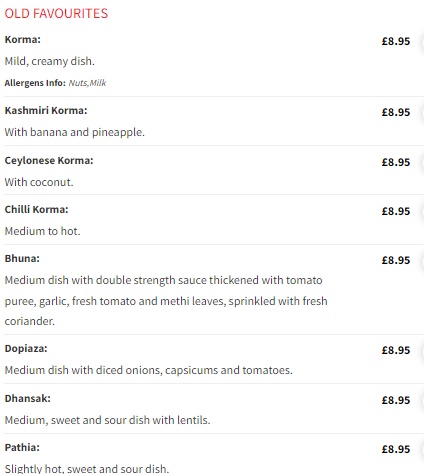The height and width of the screenshot is (474, 424).
Task: Select the Kashmiri Korma dish name
Action: tap(46, 111)
